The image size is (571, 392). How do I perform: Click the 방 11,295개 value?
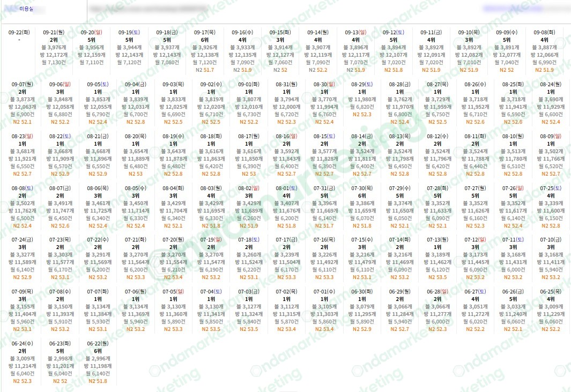(x=362, y=314)
